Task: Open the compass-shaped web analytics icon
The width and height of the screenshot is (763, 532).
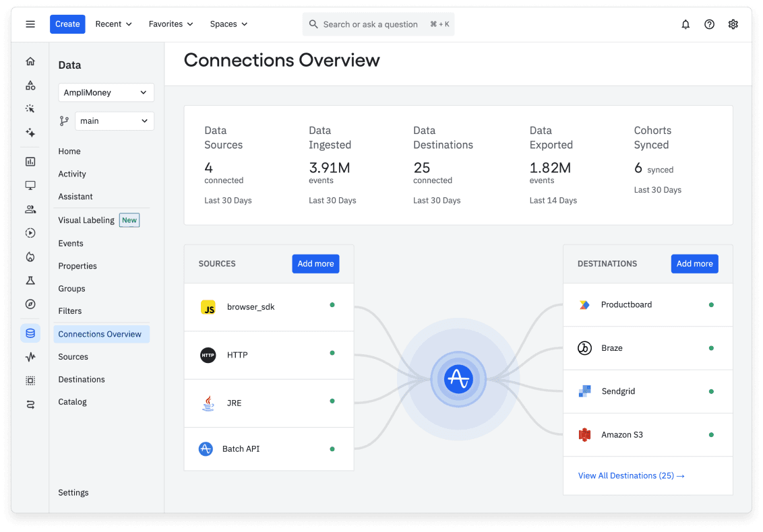Action: tap(30, 304)
